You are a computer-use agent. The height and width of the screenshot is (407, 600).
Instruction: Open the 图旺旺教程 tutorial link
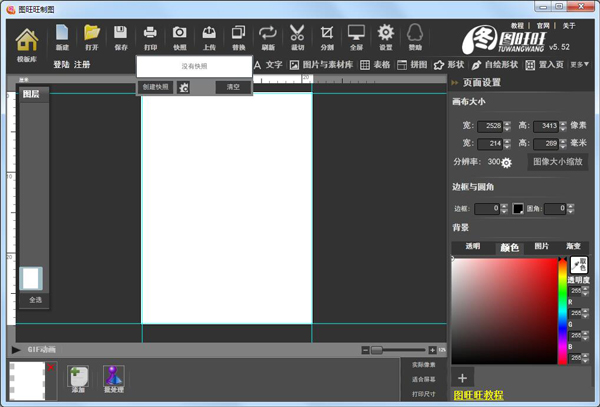[478, 396]
